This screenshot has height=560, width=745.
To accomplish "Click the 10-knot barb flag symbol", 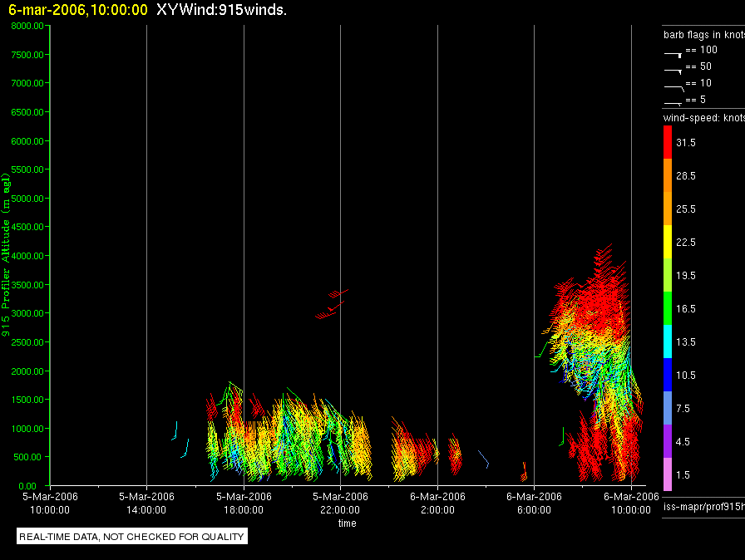I will point(674,88).
